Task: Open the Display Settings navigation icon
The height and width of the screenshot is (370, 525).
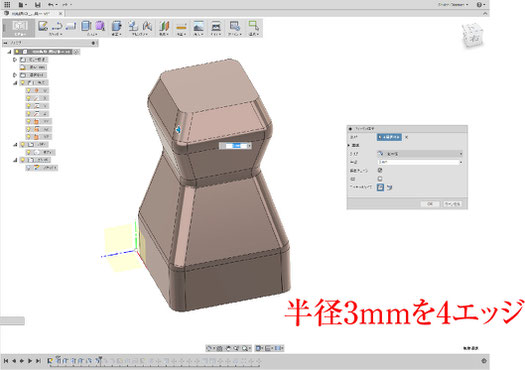Action: pyautogui.click(x=259, y=349)
